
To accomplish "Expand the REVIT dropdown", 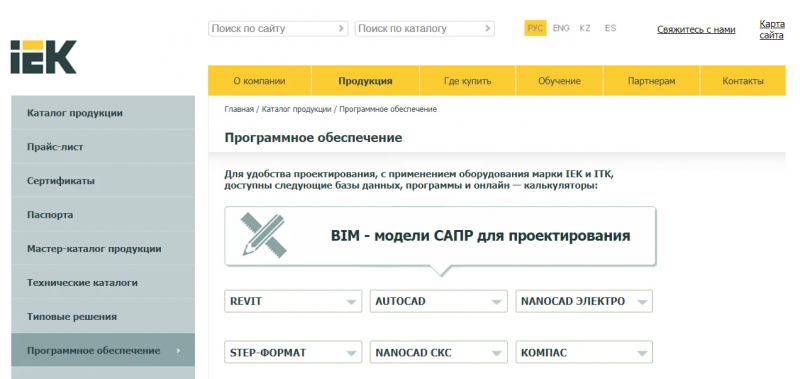I will [293, 301].
